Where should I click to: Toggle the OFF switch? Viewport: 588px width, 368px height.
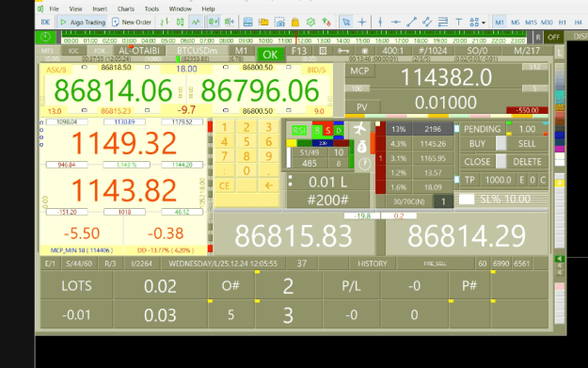[x=553, y=37]
